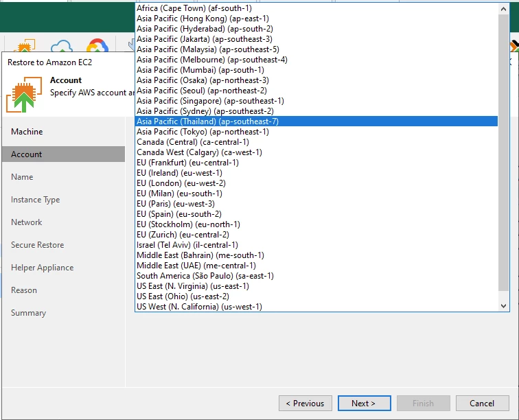Pick Asia Pacific (Mumbai) ap-south-1
Screen dimensions: 519x420
click(316, 70)
